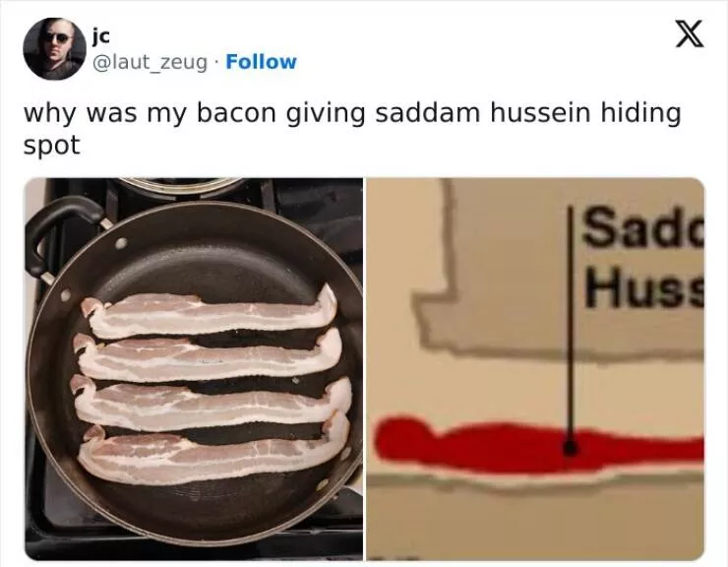
Task: Open jc's round profile avatar
Action: (x=55, y=49)
